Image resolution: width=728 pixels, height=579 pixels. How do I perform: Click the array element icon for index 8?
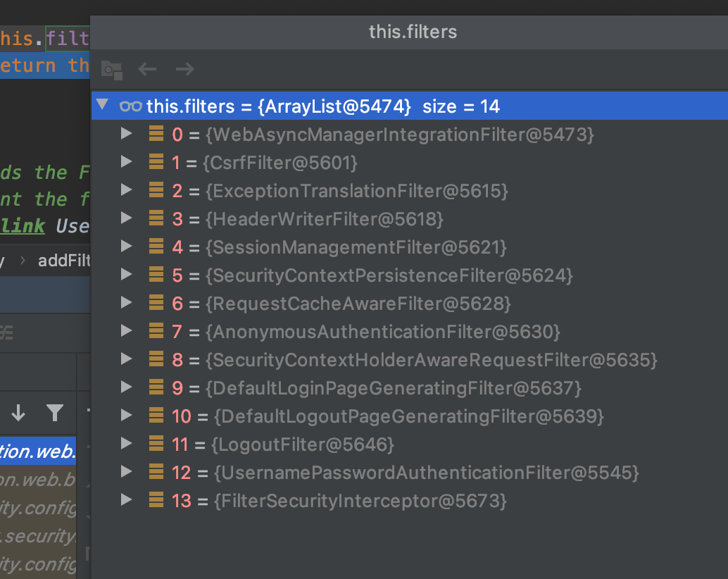point(156,359)
